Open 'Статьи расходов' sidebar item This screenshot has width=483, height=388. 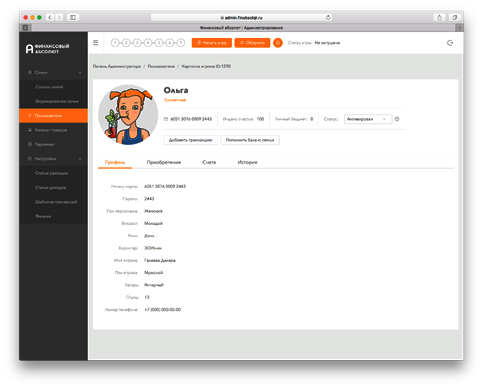53,173
